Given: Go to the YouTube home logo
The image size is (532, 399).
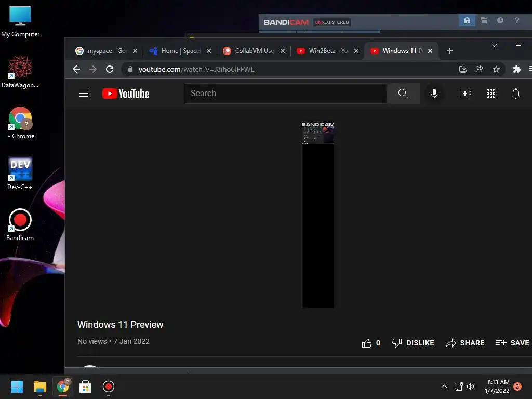Looking at the screenshot, I should point(126,94).
